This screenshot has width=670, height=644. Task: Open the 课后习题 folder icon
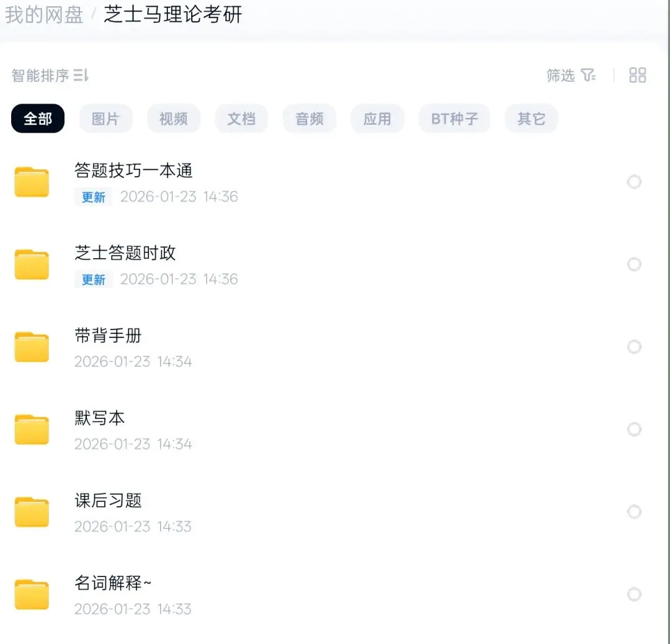click(x=32, y=512)
